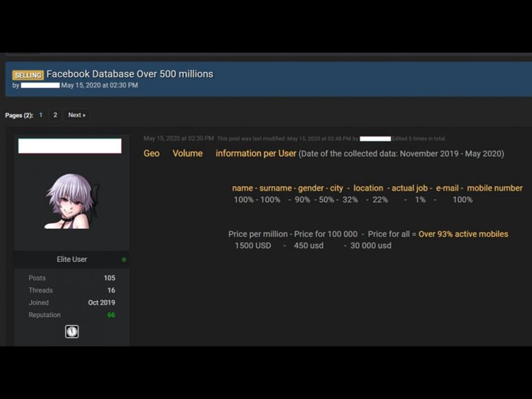Click the '450 usd' price text
Viewport: 532px width, 399px height.
pyautogui.click(x=309, y=246)
